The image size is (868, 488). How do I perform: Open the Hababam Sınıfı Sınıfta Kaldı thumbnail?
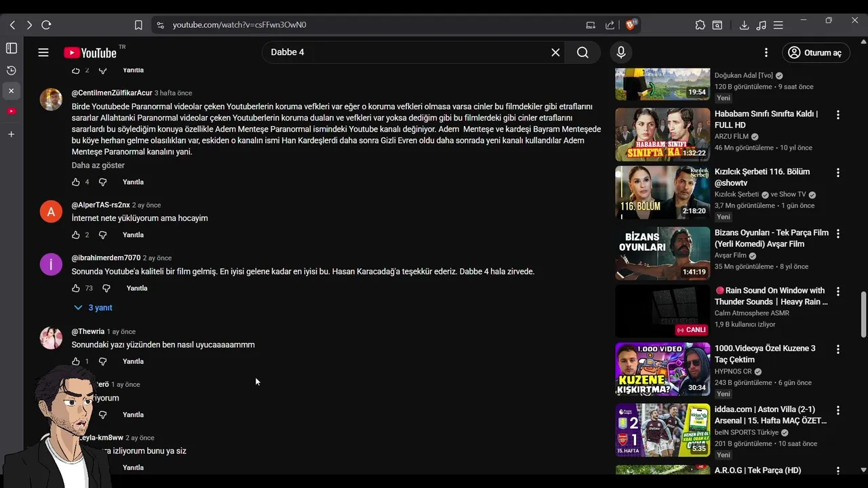[663, 134]
